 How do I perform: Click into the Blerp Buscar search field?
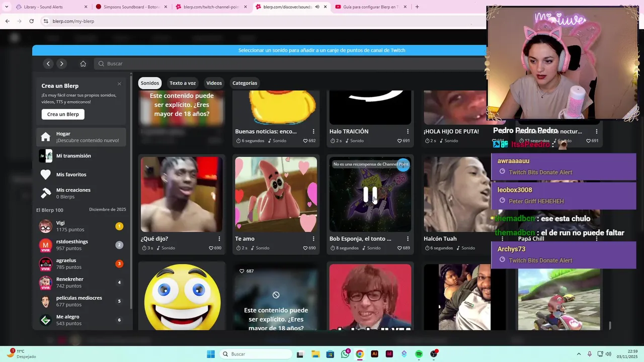[289, 63]
